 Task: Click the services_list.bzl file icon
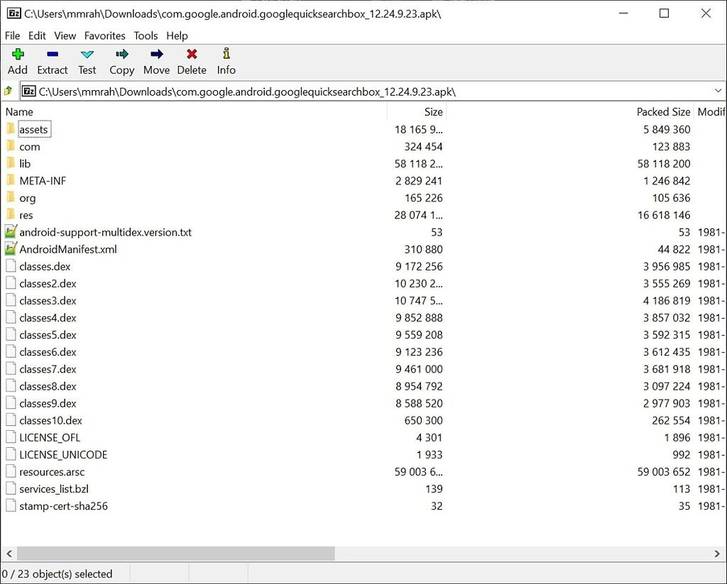click(x=11, y=489)
